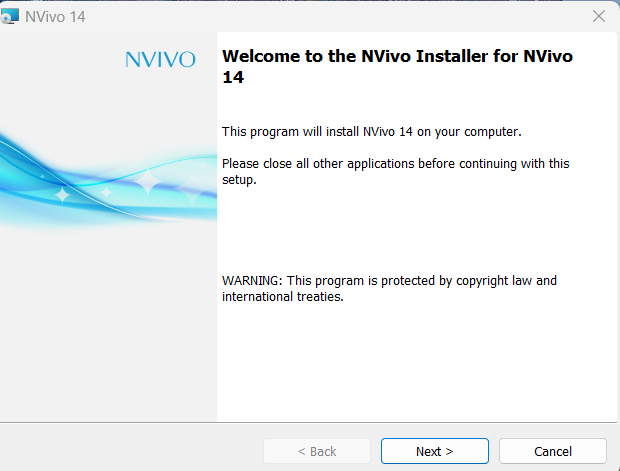This screenshot has height=471, width=620.
Task: Click the empty middle of the title bar
Action: (x=320, y=16)
